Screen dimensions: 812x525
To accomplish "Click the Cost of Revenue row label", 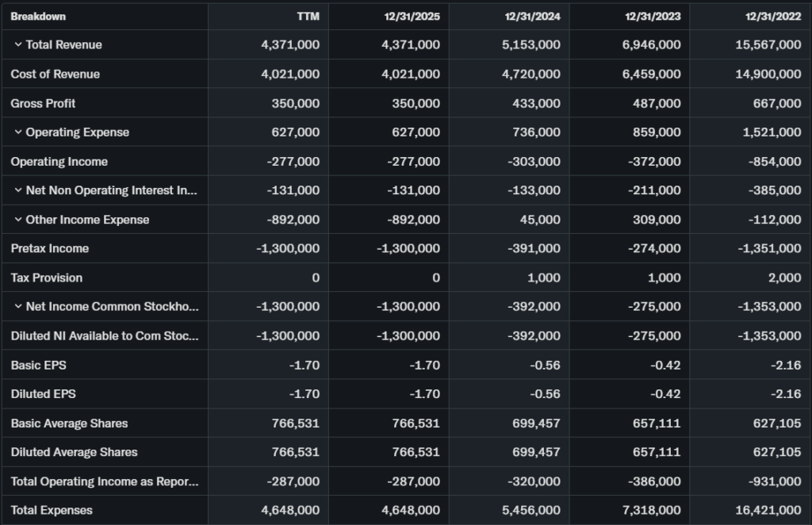I will coord(56,74).
